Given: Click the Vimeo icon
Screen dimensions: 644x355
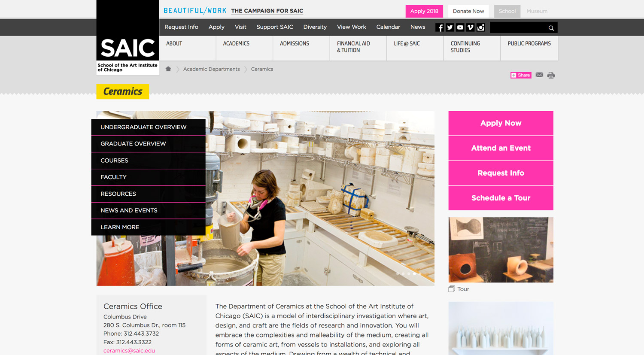Looking at the screenshot, I should [470, 27].
